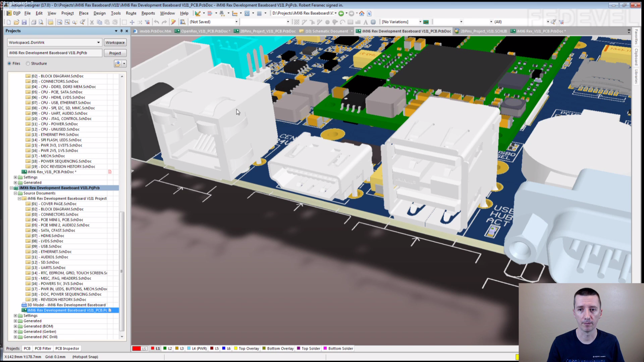Screen dimensions: 644x362
Task: Click the green Back navigation arrow
Action: tap(341, 13)
